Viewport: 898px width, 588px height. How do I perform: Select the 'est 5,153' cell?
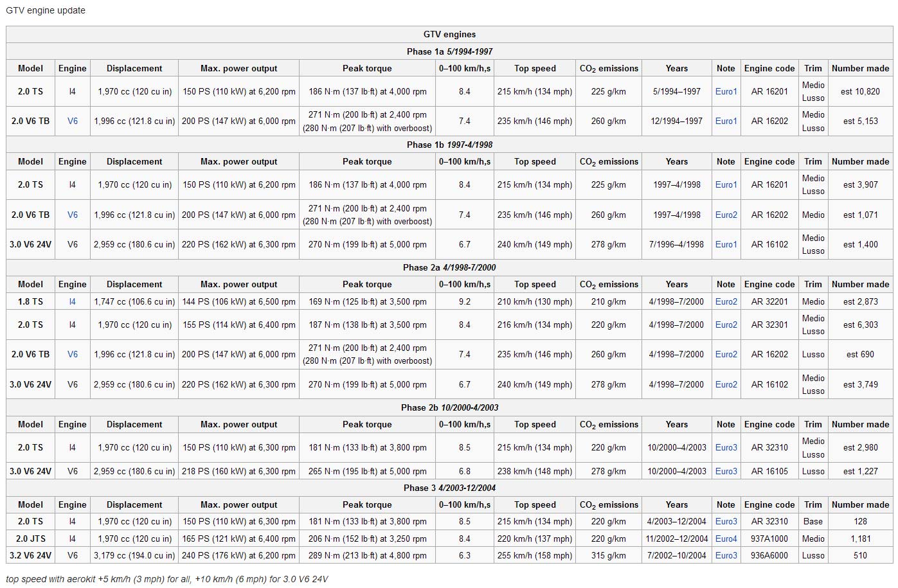coord(860,121)
